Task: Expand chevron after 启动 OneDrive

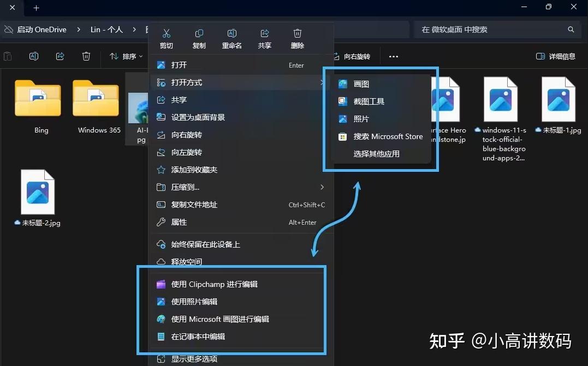Action: [79, 29]
